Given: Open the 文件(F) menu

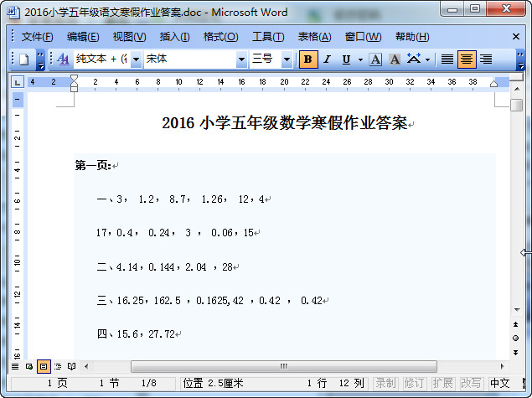Looking at the screenshot, I should 38,37.
